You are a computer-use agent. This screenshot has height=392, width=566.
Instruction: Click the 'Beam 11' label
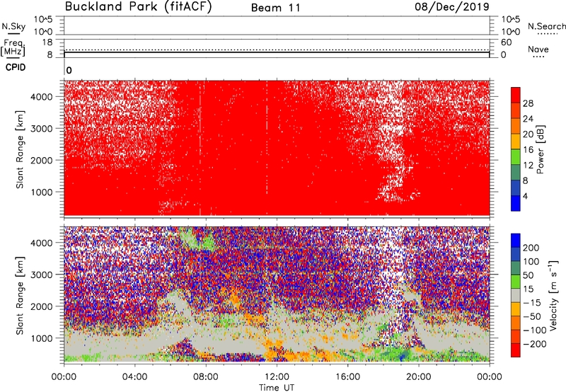click(x=276, y=8)
